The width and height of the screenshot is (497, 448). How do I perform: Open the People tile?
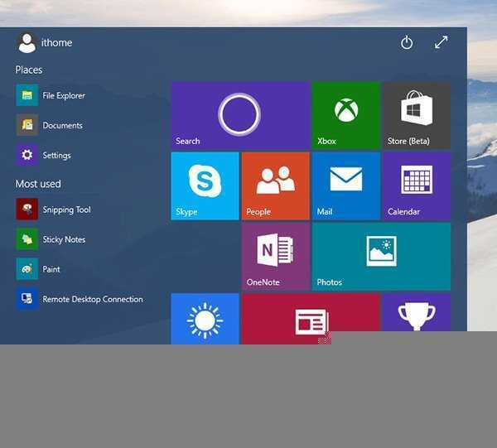click(276, 186)
